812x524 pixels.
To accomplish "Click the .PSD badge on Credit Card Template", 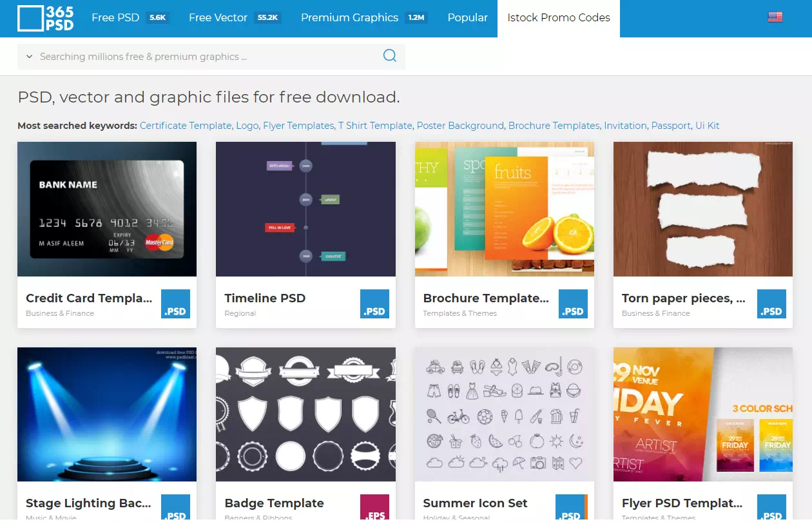I will pos(175,304).
